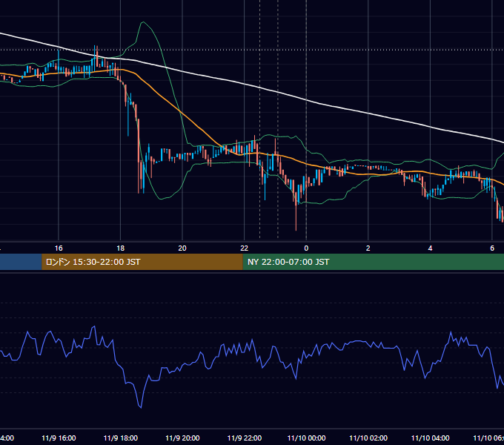Click the 16 hour label on price chart axis
This screenshot has height=445, width=504.
click(59, 248)
